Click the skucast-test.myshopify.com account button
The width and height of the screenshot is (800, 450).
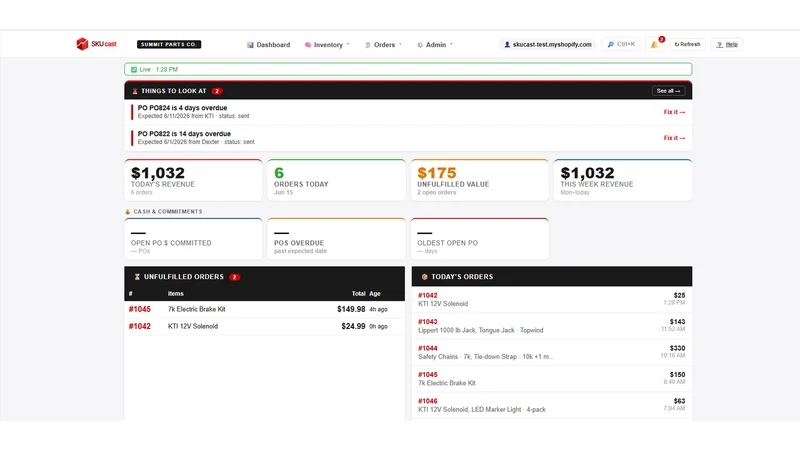[x=547, y=44]
